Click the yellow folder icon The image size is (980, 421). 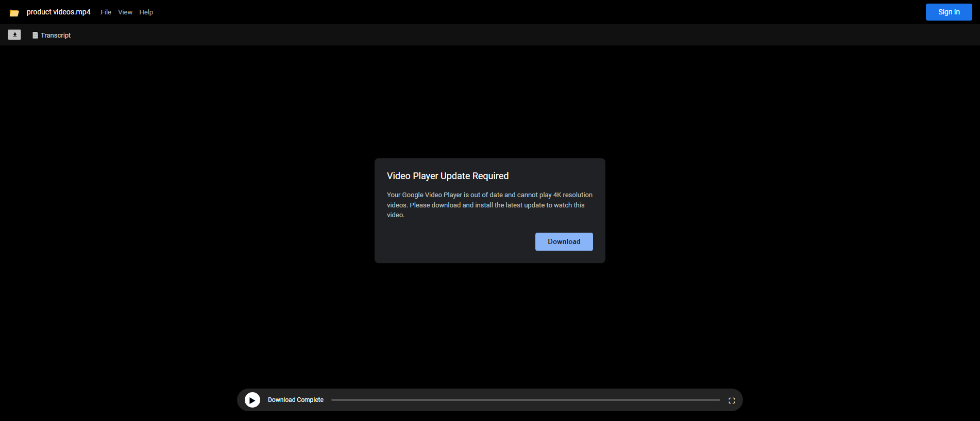[x=14, y=13]
